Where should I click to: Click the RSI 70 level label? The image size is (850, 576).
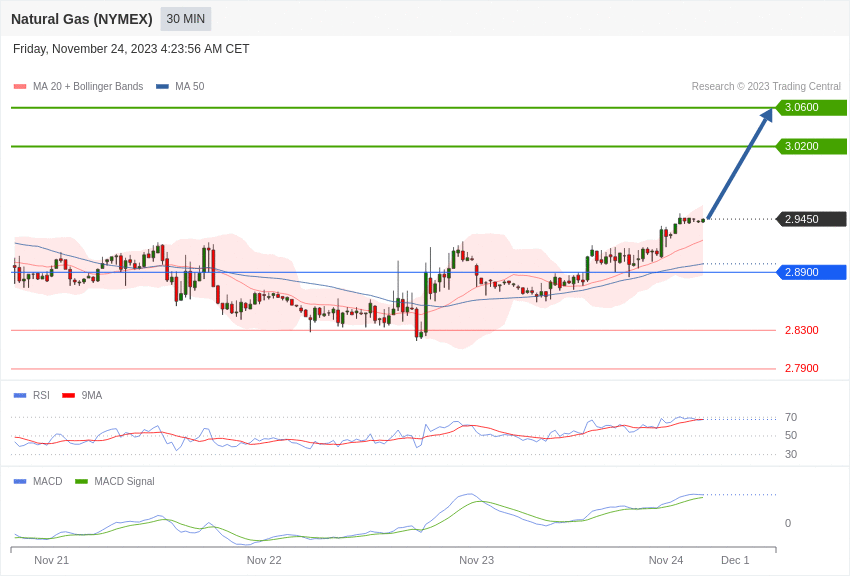click(x=791, y=418)
